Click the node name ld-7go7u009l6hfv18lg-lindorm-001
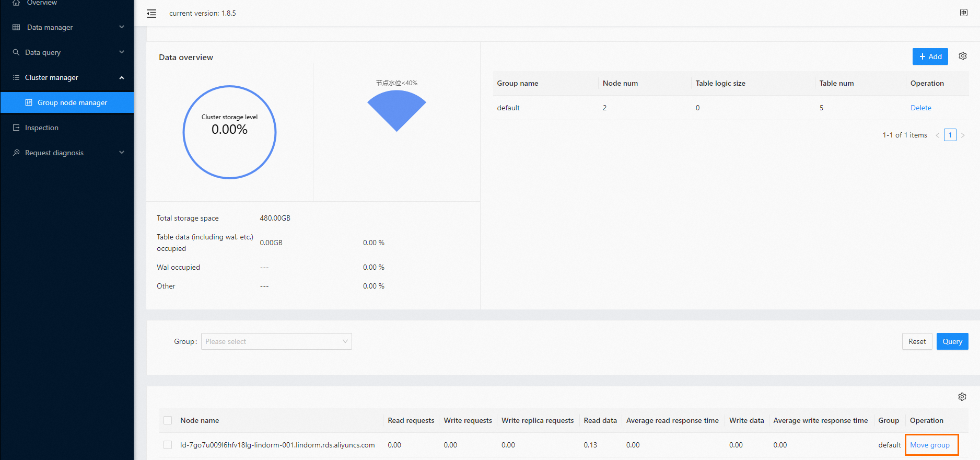The height and width of the screenshot is (460, 980). (x=277, y=445)
